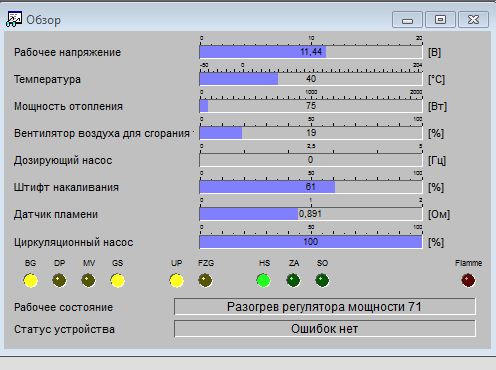The height and width of the screenshot is (370, 496).
Task: Click the 'Рабочее состояние' label
Action: click(63, 307)
